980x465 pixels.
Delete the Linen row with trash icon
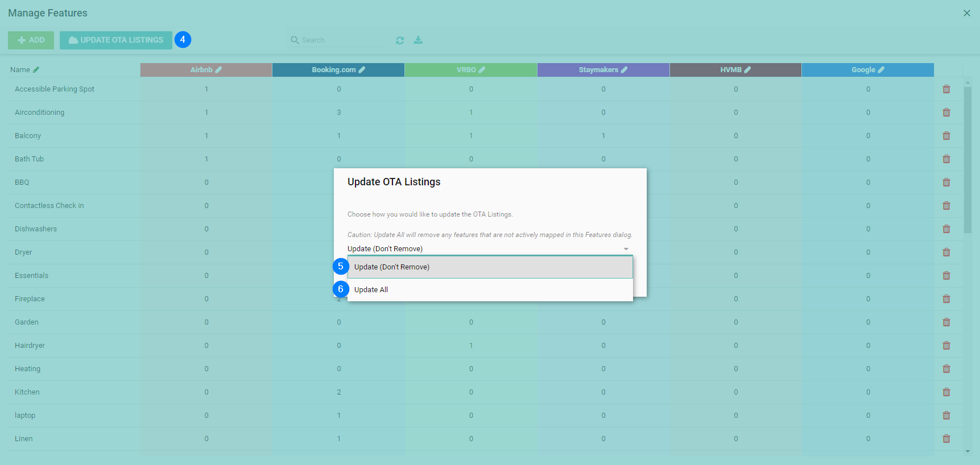(946, 439)
